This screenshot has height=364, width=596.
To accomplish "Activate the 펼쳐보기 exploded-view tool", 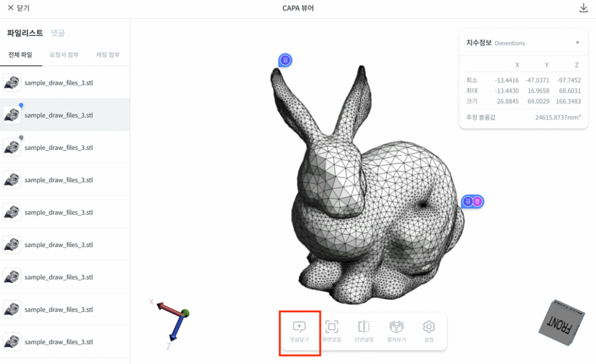I will tap(396, 332).
